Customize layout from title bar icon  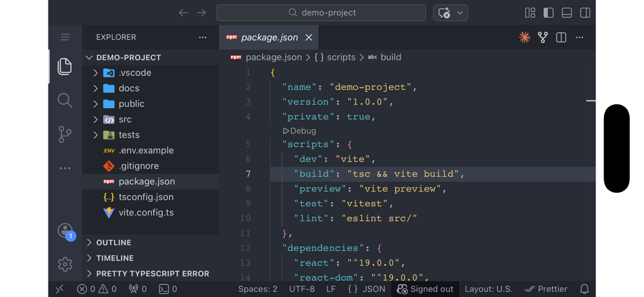(x=530, y=13)
